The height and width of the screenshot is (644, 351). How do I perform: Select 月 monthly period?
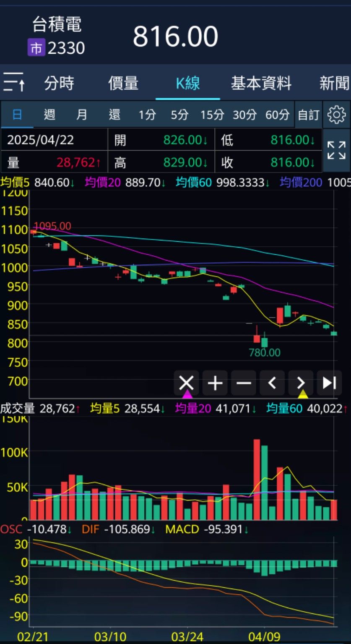(82, 114)
